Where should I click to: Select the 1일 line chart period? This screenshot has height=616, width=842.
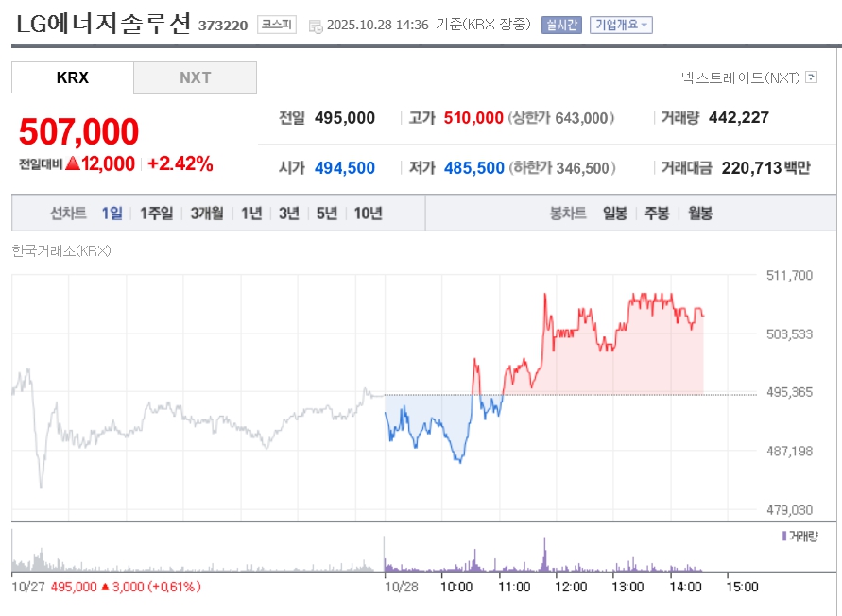[112, 214]
